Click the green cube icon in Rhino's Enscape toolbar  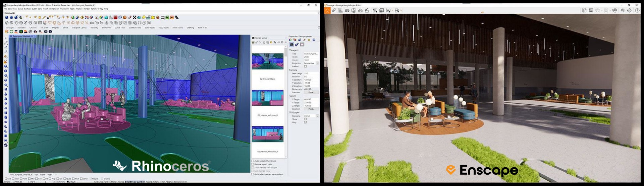coord(21,31)
